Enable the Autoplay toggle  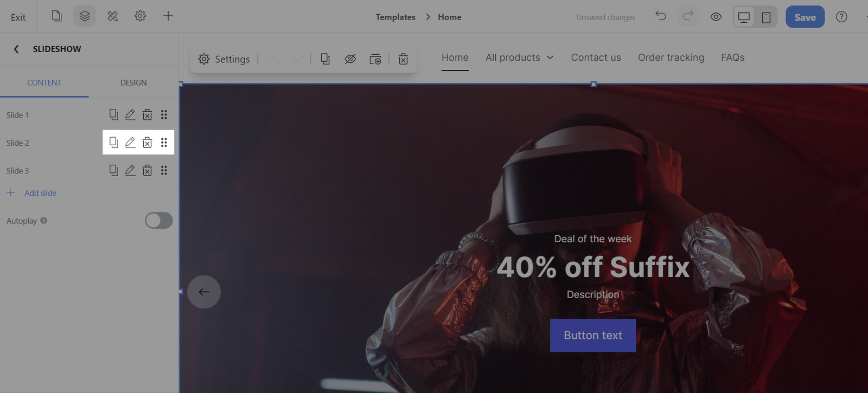158,221
